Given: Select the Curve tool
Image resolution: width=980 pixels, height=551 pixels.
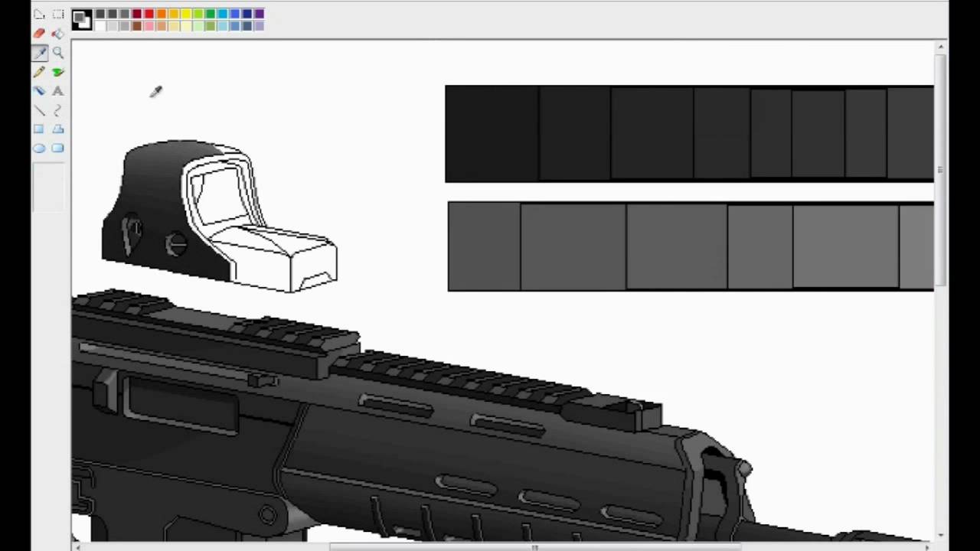Looking at the screenshot, I should (x=58, y=110).
